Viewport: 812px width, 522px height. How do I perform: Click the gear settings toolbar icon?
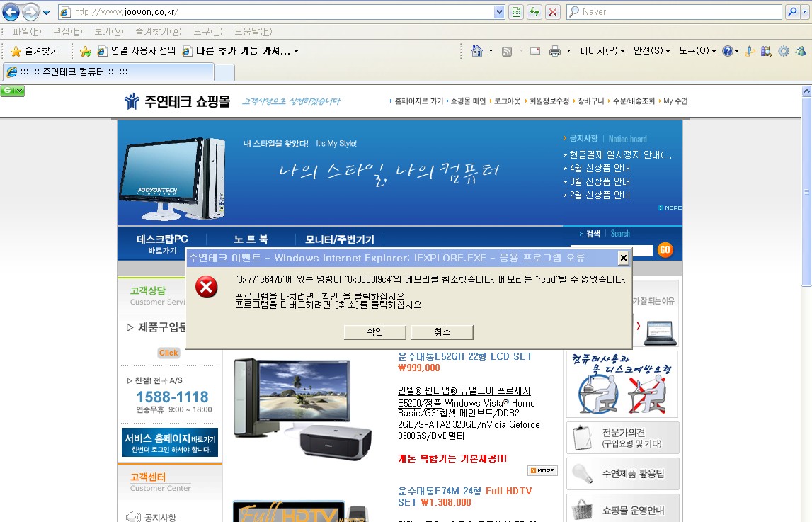784,51
